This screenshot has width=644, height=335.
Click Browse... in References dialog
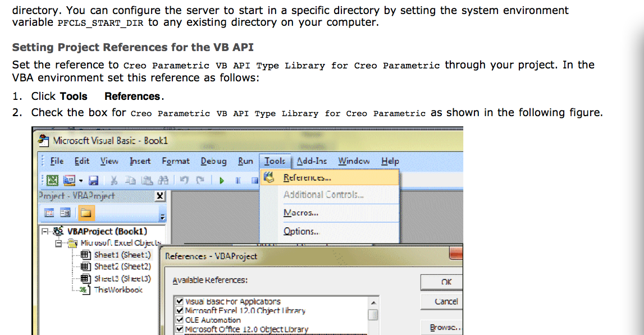442,327
